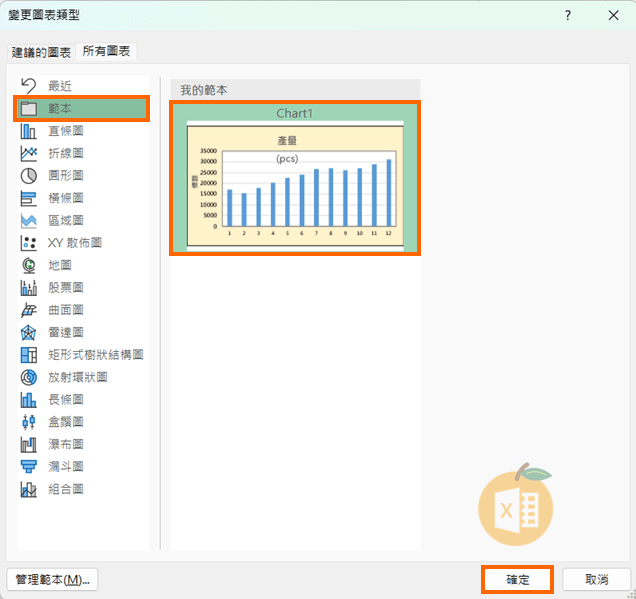Click the 確定 button
This screenshot has height=599, width=636.
click(518, 579)
